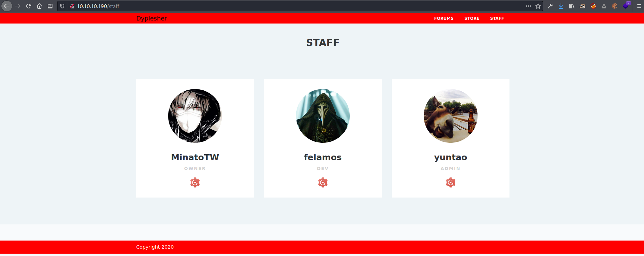Open the tracking protection shield icon

point(62,6)
